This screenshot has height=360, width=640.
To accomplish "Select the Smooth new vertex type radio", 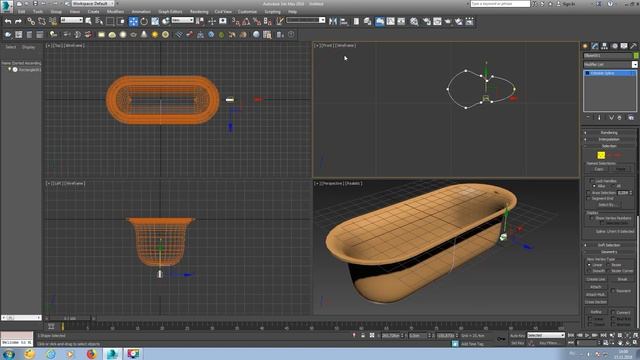I will click(x=589, y=271).
